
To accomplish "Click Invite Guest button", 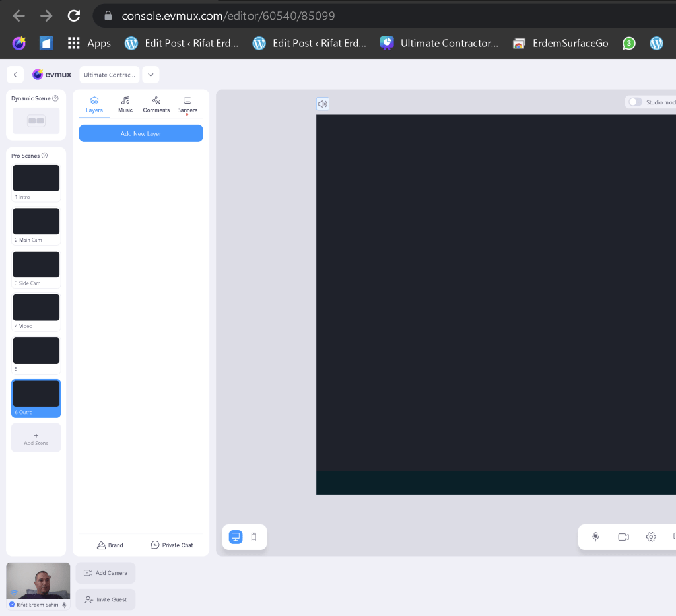I will (106, 599).
